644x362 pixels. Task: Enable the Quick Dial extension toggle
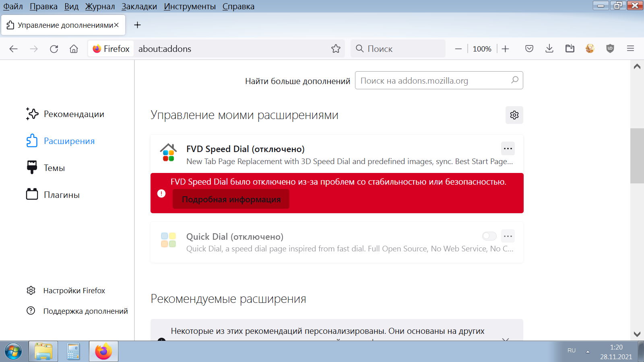point(489,236)
